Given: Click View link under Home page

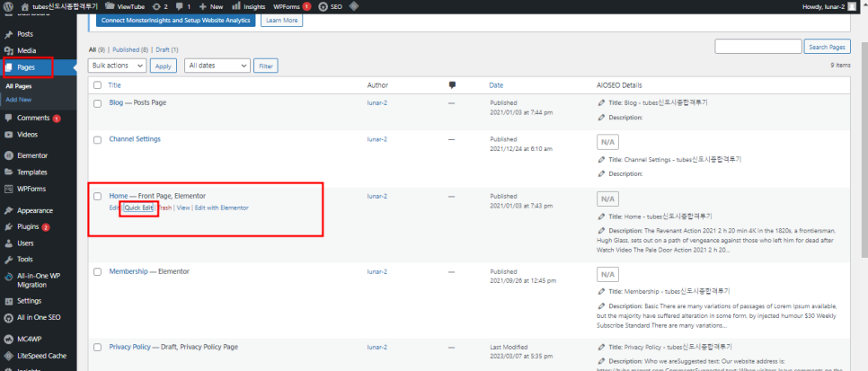Looking at the screenshot, I should pos(183,208).
